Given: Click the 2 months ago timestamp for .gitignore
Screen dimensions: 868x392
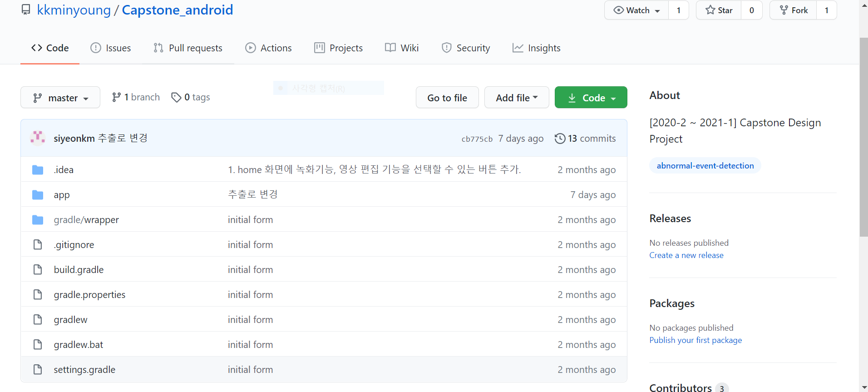Looking at the screenshot, I should point(587,245).
